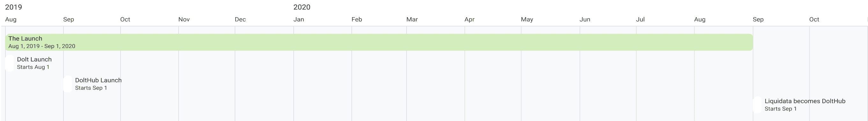Viewport: 868px width, 121px height.
Task: Select the Dec month header
Action: pos(240,19)
